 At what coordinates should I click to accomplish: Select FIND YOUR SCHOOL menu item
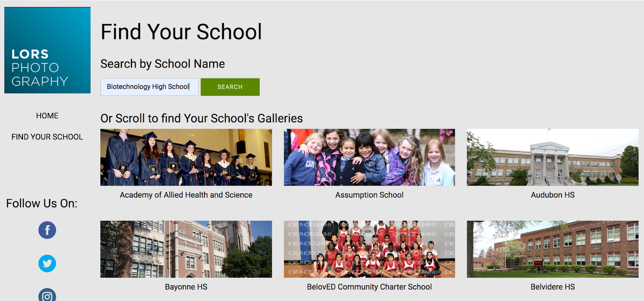pyautogui.click(x=47, y=137)
